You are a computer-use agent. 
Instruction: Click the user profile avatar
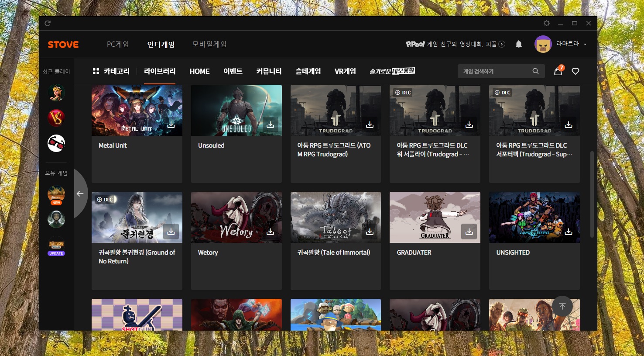543,44
